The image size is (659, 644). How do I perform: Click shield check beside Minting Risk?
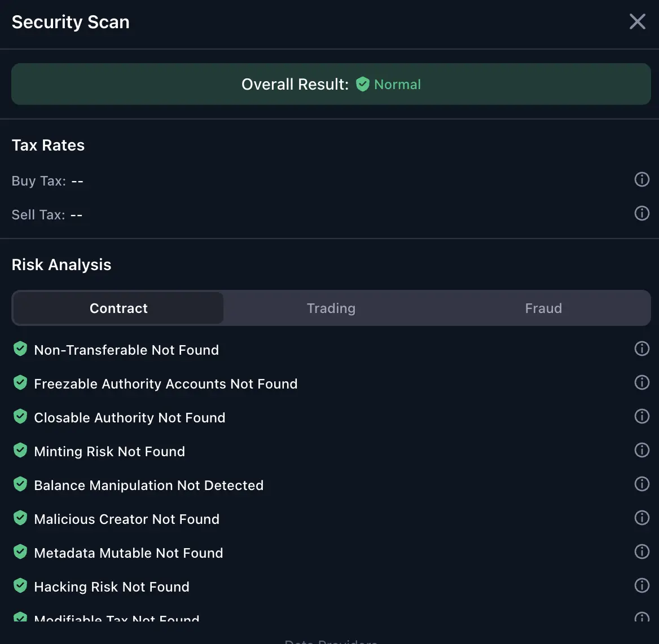(x=20, y=451)
